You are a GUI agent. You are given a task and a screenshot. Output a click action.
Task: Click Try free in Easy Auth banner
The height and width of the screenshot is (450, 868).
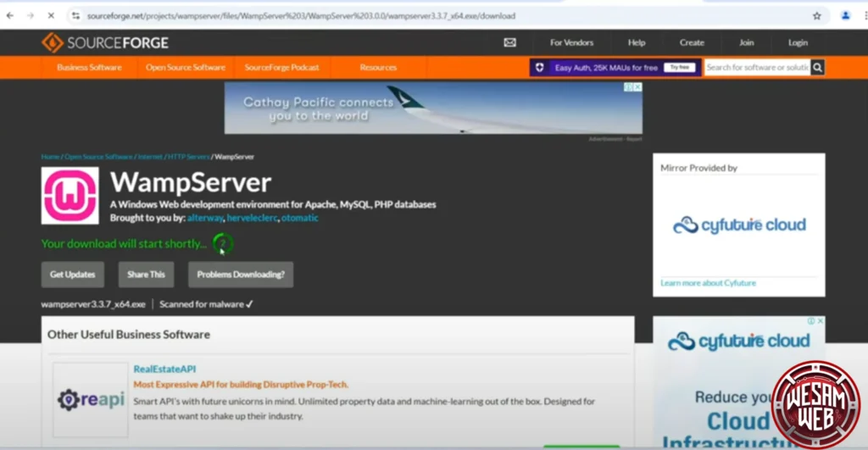679,68
